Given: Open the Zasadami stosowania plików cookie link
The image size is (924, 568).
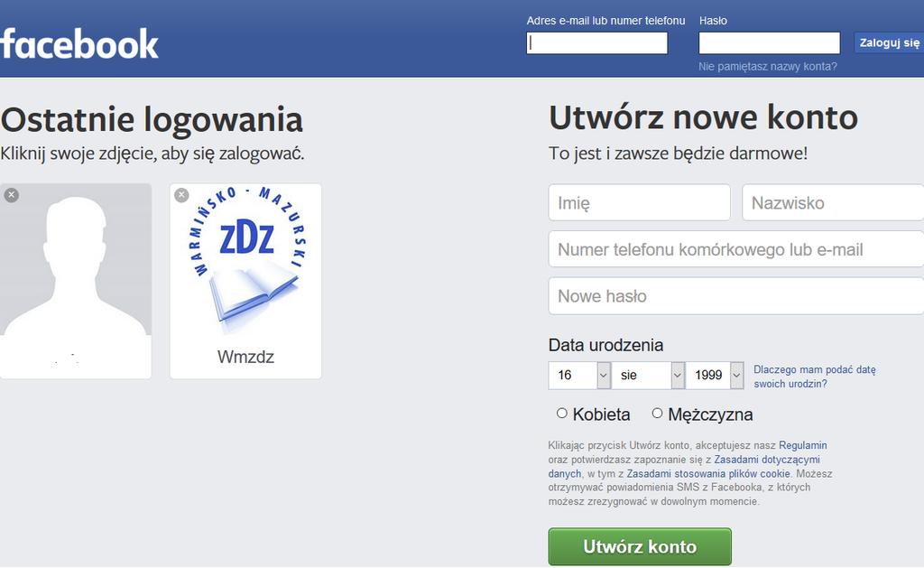Looking at the screenshot, I should click(707, 473).
